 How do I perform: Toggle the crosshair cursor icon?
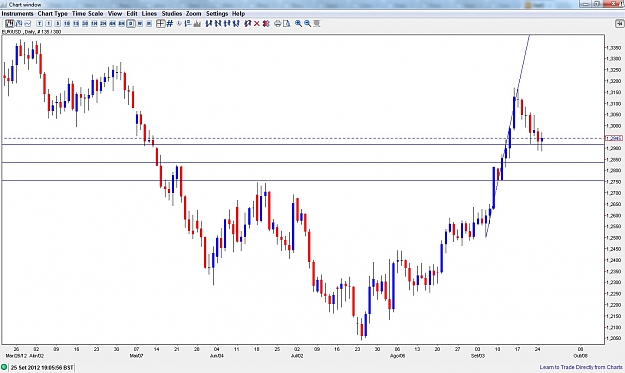tap(160, 24)
